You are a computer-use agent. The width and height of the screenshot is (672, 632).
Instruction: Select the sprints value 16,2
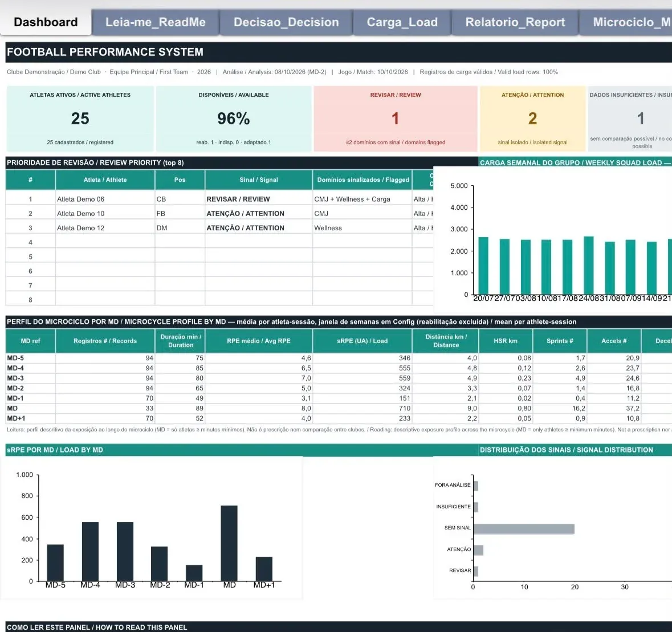coord(560,409)
